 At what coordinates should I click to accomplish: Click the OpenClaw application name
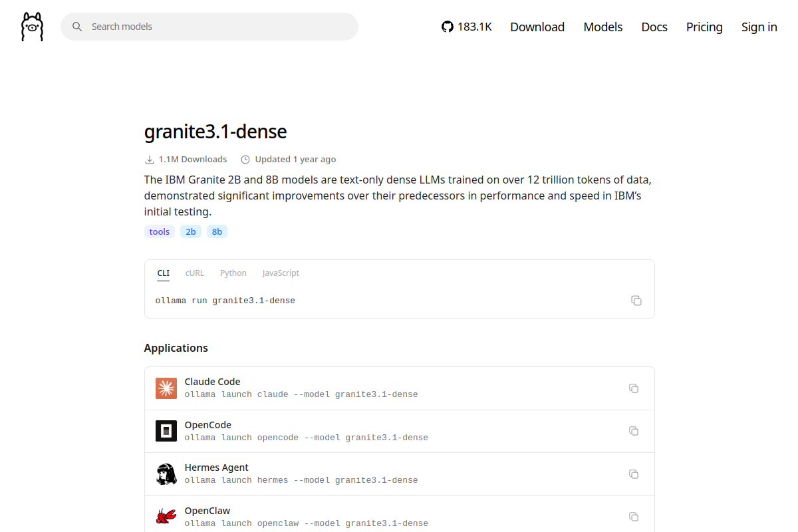[207, 511]
